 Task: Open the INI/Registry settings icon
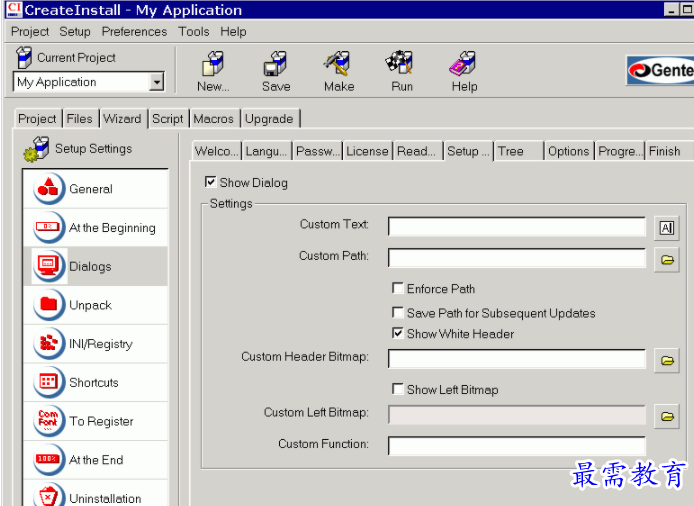pyautogui.click(x=49, y=344)
